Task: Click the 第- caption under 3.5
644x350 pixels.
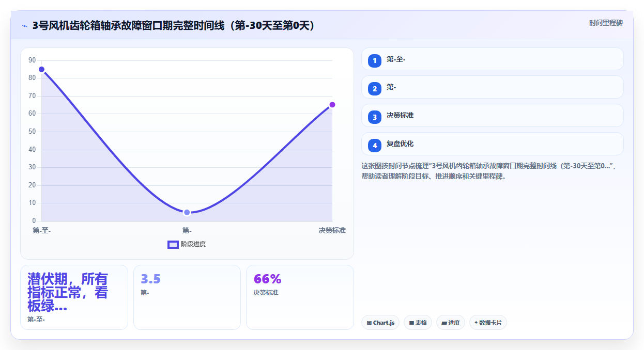Action: pos(145,293)
